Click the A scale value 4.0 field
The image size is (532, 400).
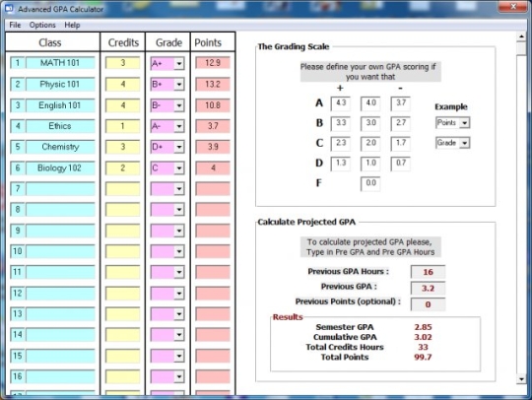[370, 103]
